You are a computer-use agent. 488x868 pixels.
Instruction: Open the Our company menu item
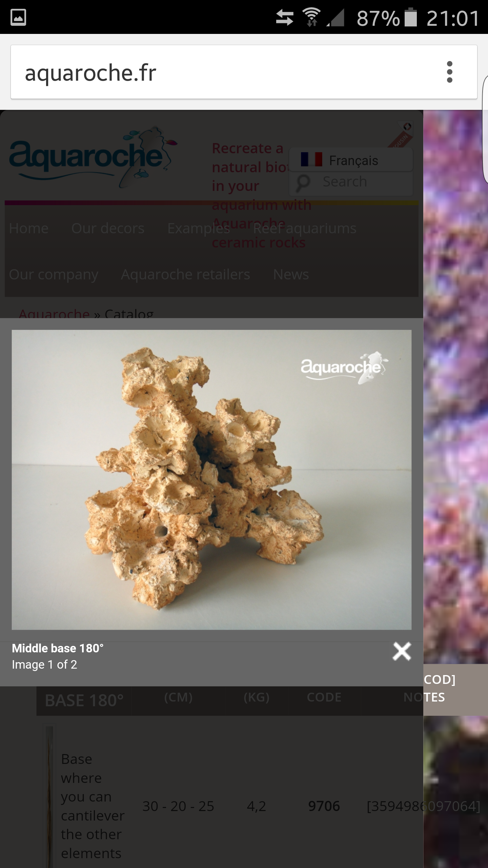[54, 275]
